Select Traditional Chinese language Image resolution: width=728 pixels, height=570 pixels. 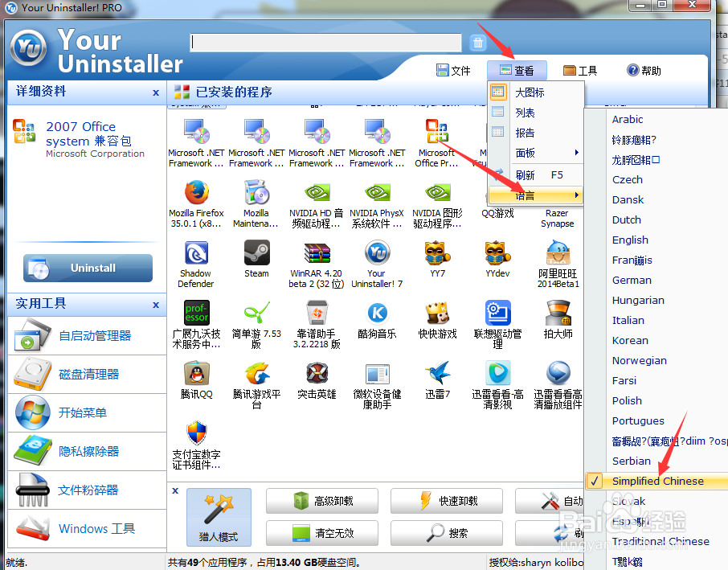[x=661, y=541]
